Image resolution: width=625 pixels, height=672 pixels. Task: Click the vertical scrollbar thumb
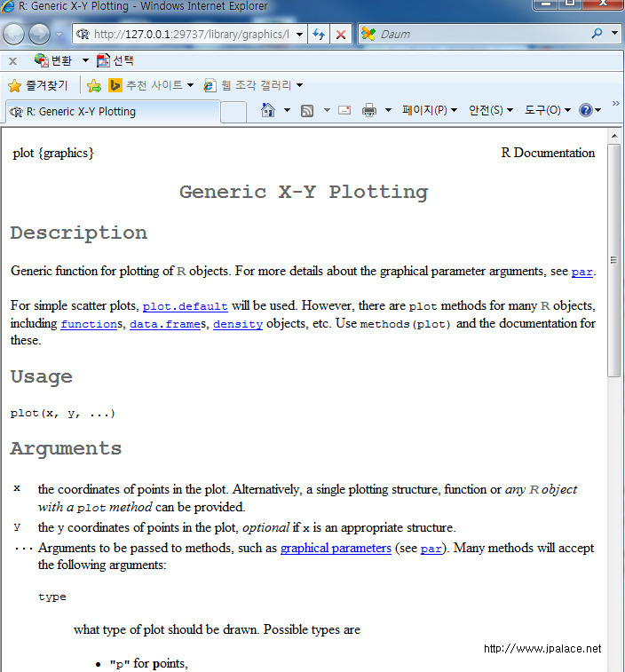pyautogui.click(x=613, y=260)
